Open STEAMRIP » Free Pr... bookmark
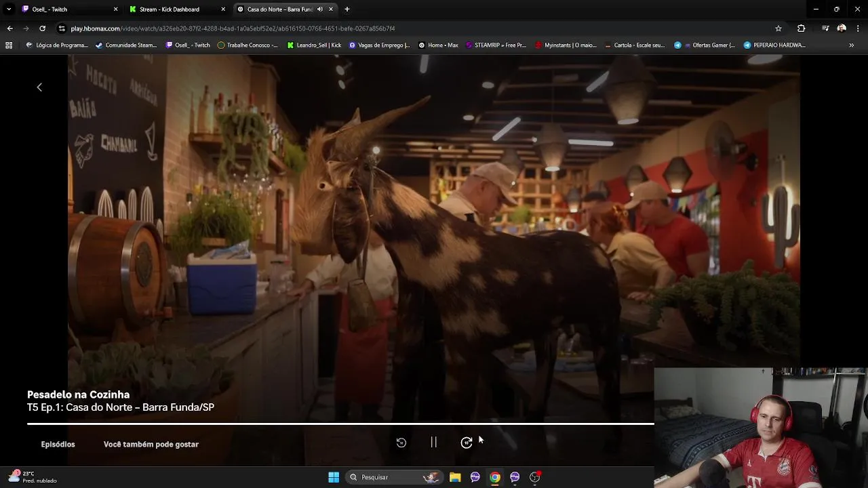 click(495, 45)
